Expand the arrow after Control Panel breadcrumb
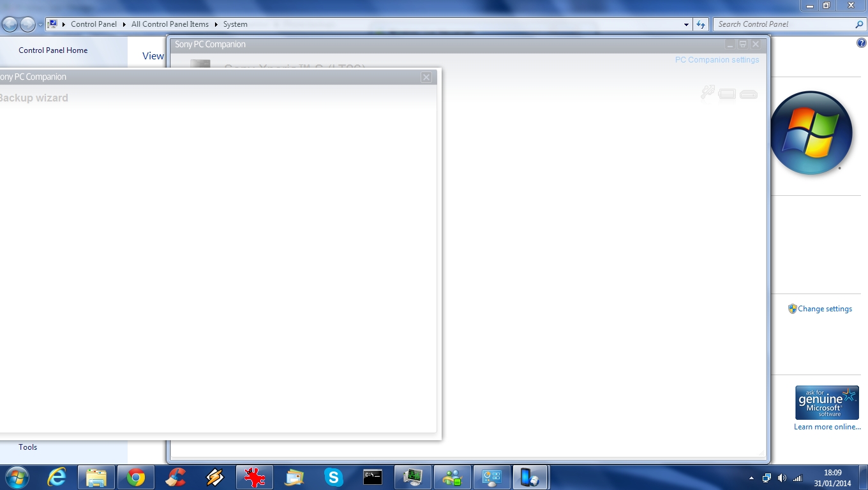Viewport: 868px width, 490px height. [x=124, y=24]
